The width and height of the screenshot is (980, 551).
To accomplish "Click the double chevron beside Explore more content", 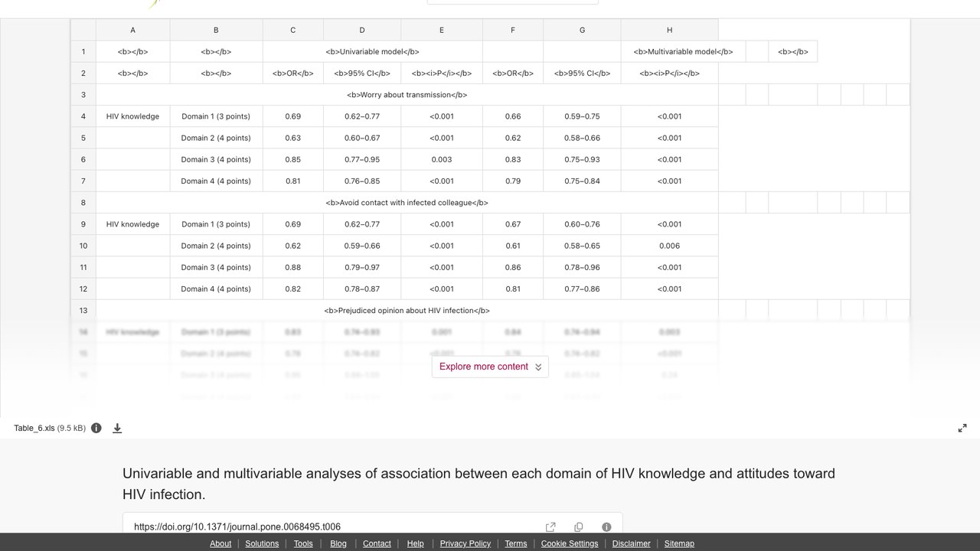I will (538, 367).
